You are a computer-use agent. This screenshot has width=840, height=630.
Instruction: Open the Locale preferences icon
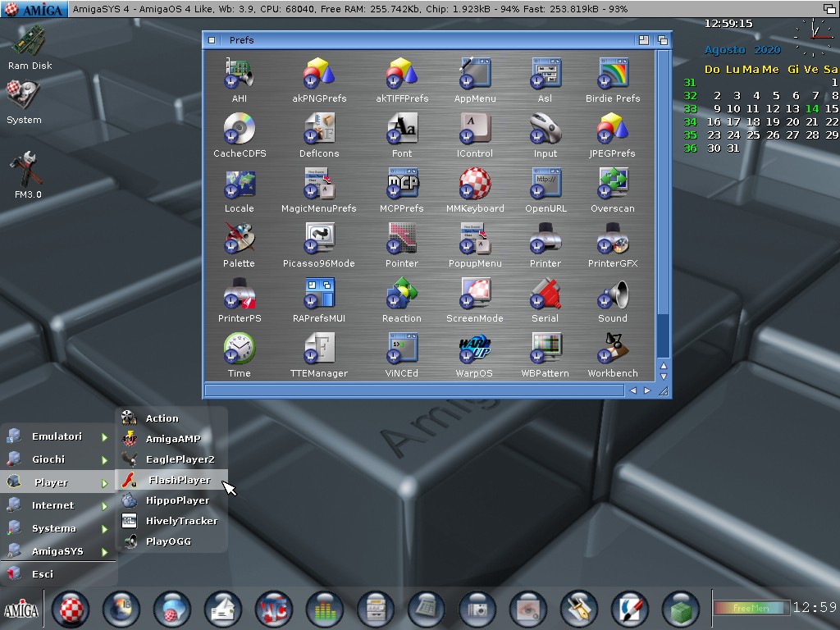(239, 184)
